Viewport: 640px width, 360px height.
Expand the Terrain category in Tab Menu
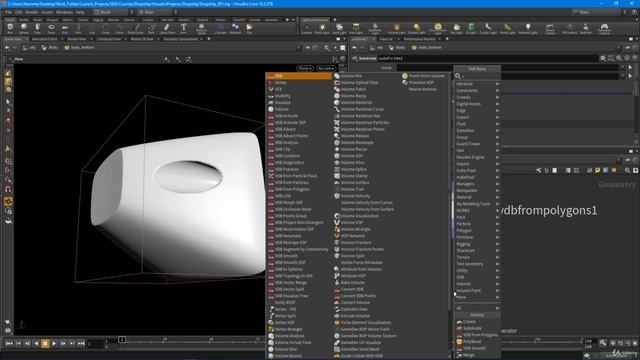point(477,257)
